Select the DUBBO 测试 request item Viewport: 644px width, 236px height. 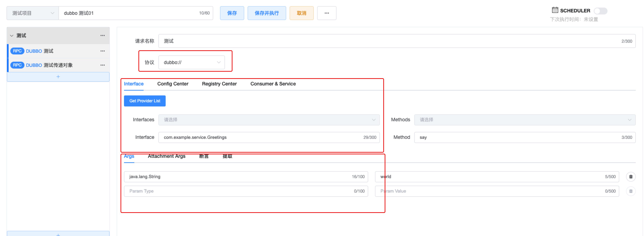[58, 51]
